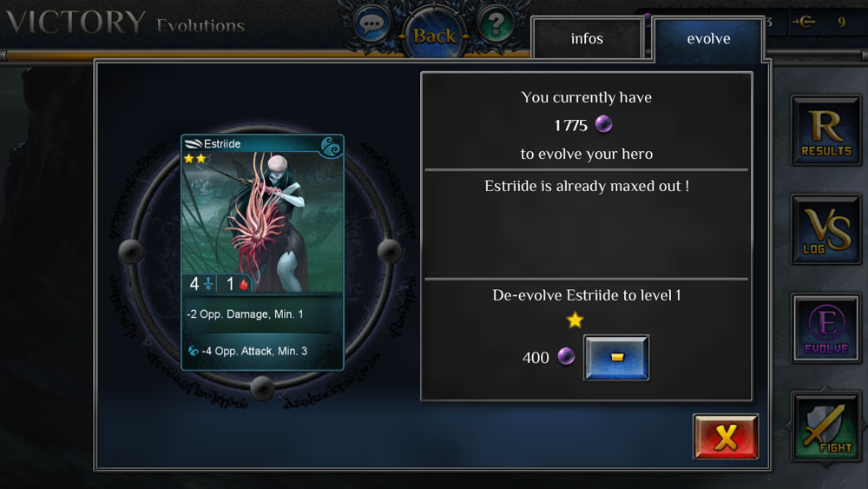Open the Evolve side button
This screenshot has height=489, width=868.
826,329
